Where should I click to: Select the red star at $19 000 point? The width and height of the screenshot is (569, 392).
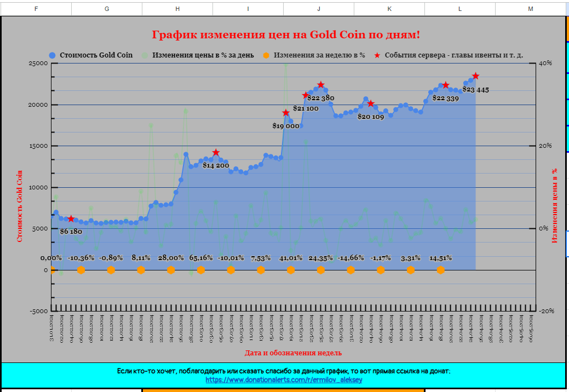pyautogui.click(x=286, y=113)
